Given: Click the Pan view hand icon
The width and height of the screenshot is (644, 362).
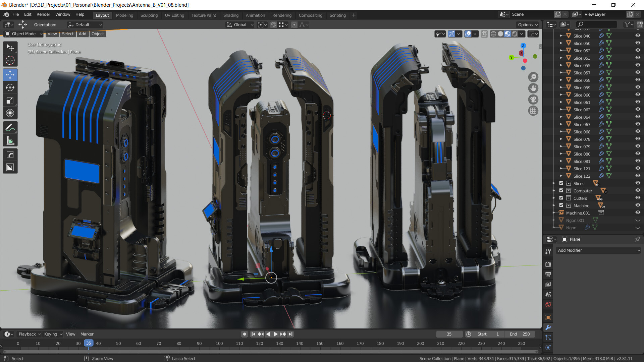Looking at the screenshot, I should (x=533, y=88).
